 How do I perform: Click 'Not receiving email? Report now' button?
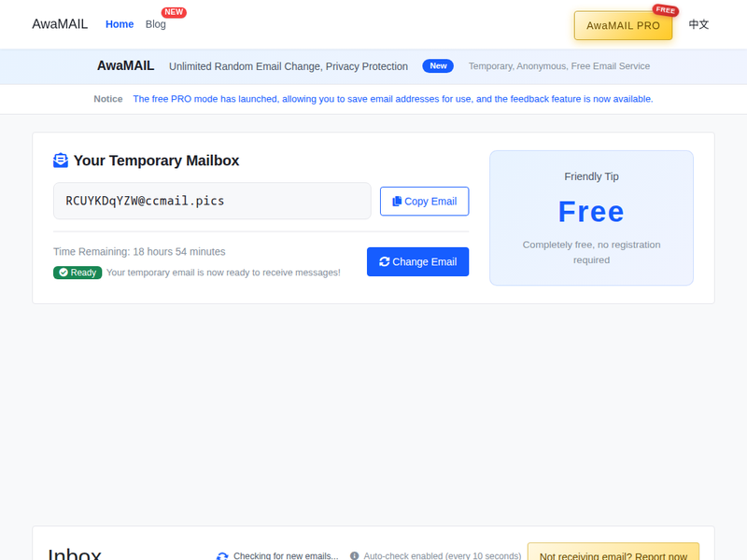pyautogui.click(x=613, y=553)
